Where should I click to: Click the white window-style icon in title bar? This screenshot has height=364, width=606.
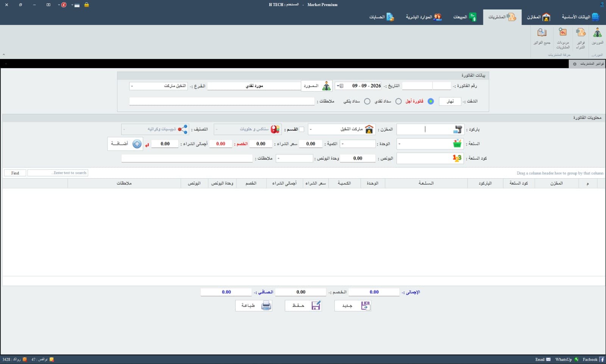click(77, 5)
